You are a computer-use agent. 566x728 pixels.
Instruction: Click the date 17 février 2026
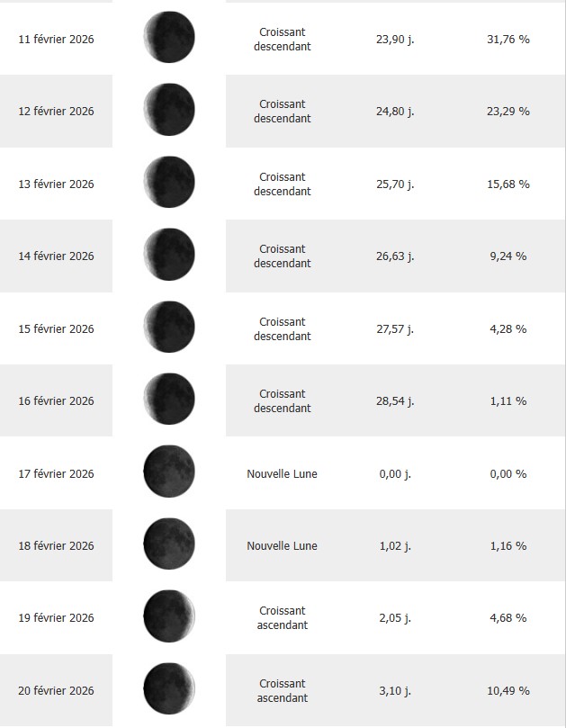56,473
